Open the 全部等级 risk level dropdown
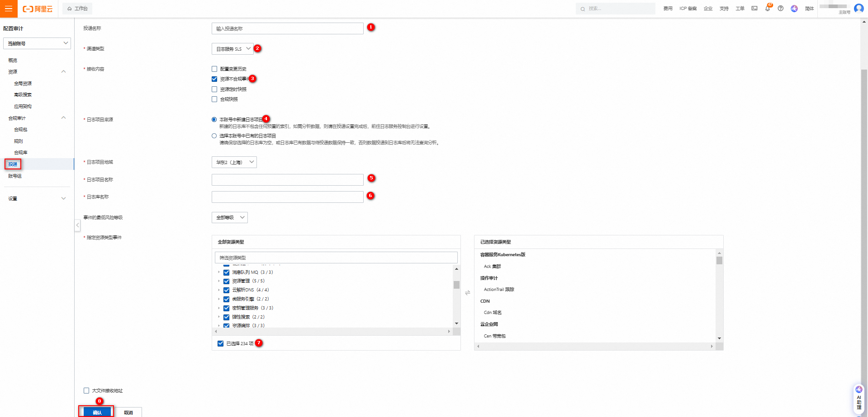Image resolution: width=868 pixels, height=417 pixels. [229, 218]
